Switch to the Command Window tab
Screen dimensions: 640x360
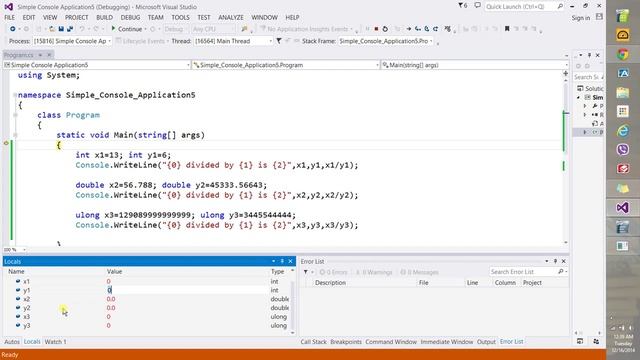(391, 342)
